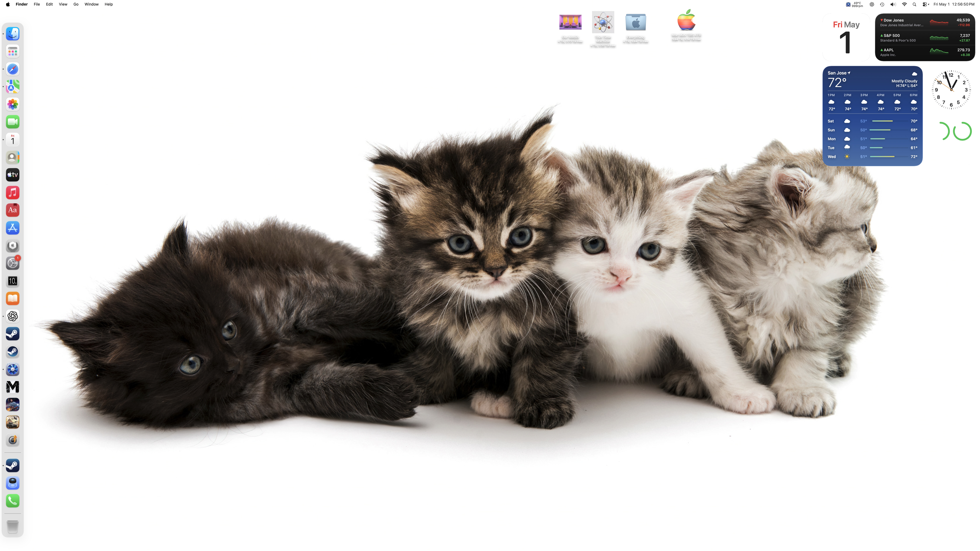Click the Sat forecast row in Weather
This screenshot has width=980, height=551.
click(872, 121)
